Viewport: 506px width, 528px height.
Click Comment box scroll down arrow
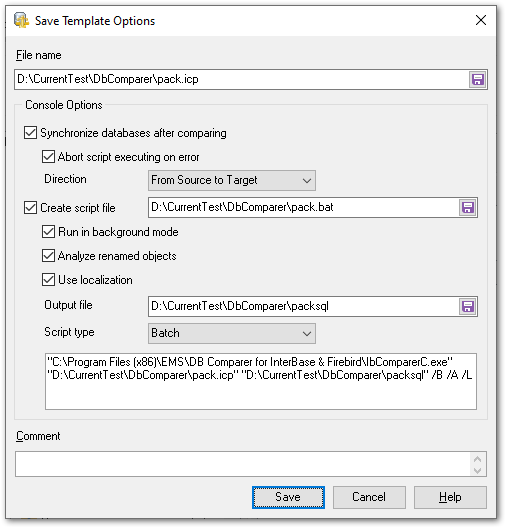[x=477, y=470]
